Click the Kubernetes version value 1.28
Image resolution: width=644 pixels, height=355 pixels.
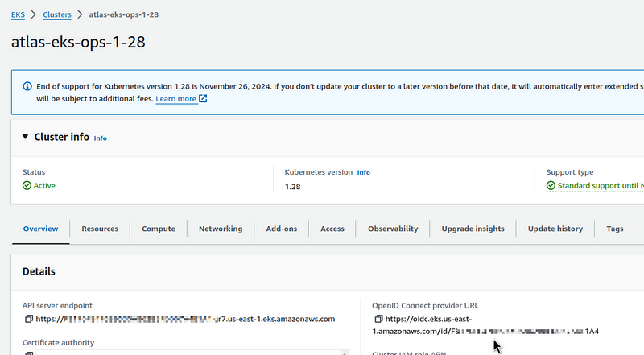click(293, 187)
